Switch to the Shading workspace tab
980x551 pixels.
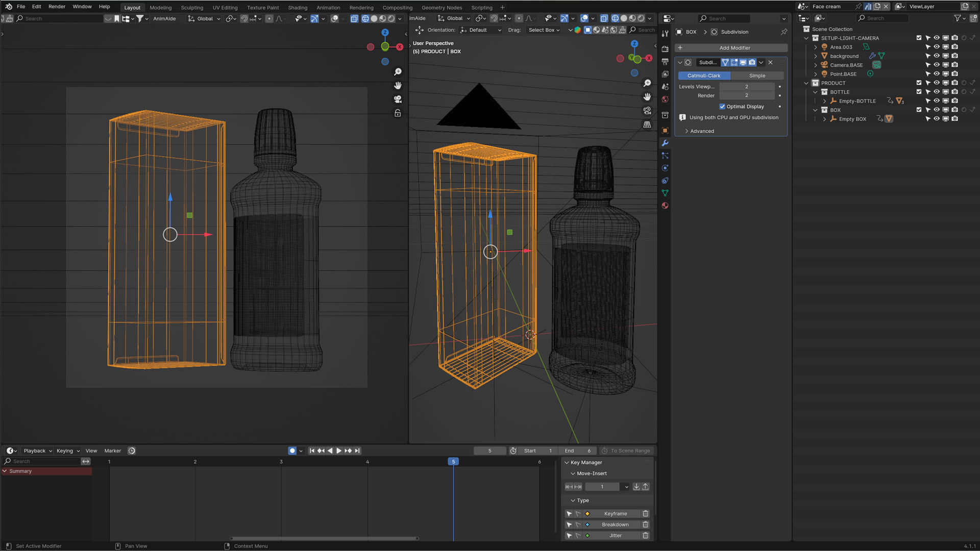tap(298, 8)
